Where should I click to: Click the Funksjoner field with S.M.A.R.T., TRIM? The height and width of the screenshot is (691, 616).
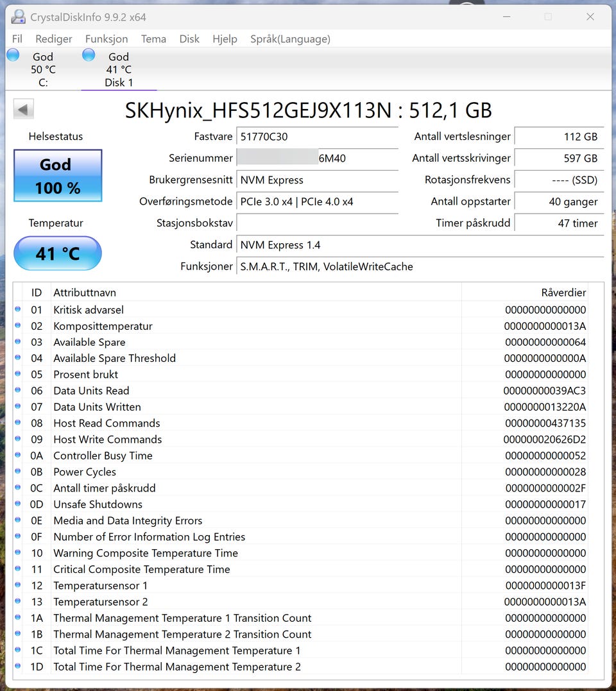[420, 266]
